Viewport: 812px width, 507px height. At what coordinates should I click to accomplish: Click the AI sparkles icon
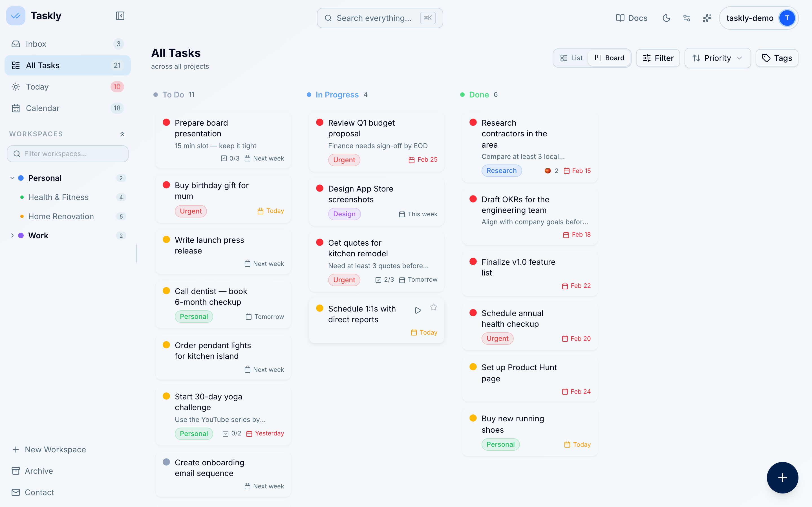pyautogui.click(x=707, y=18)
